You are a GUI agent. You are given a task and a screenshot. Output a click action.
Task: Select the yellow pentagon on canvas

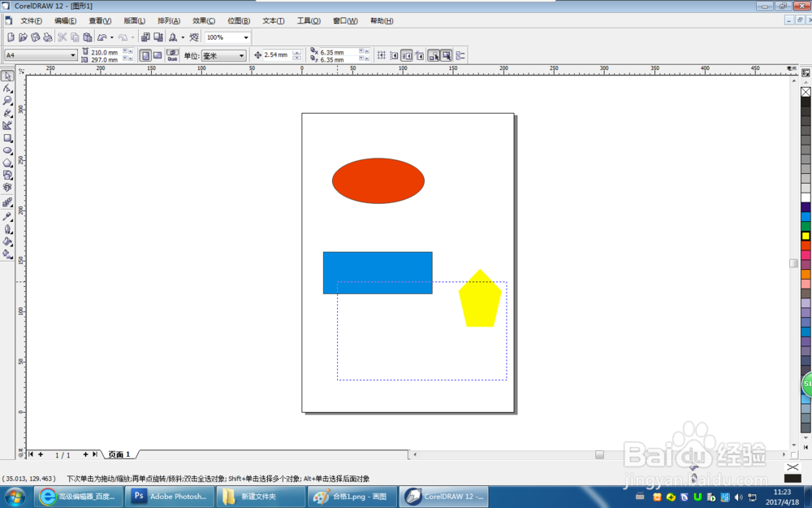pyautogui.click(x=480, y=299)
